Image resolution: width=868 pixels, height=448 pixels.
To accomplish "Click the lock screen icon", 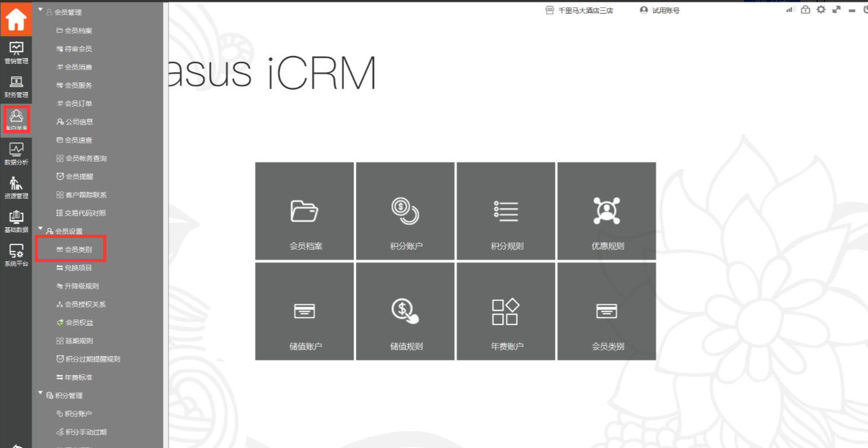I will tap(805, 10).
